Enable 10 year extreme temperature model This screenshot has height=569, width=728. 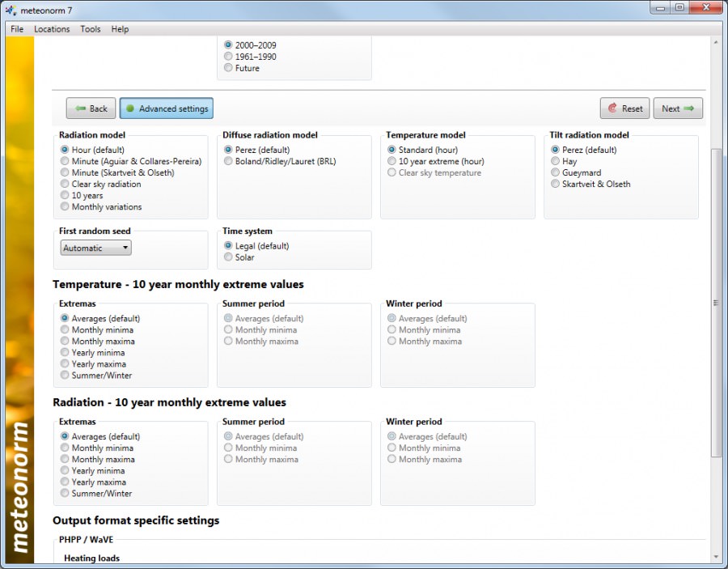(392, 161)
